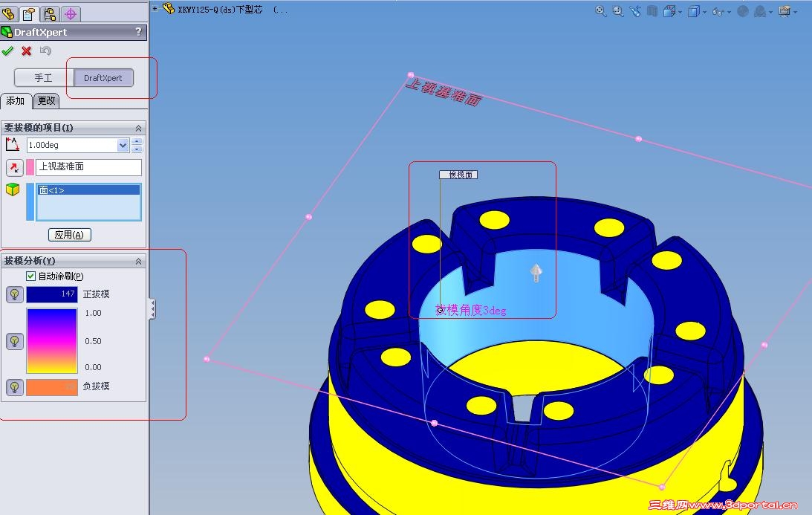This screenshot has width=812, height=515.
Task: Increase the draft angle with up spinner
Action: pos(137,141)
